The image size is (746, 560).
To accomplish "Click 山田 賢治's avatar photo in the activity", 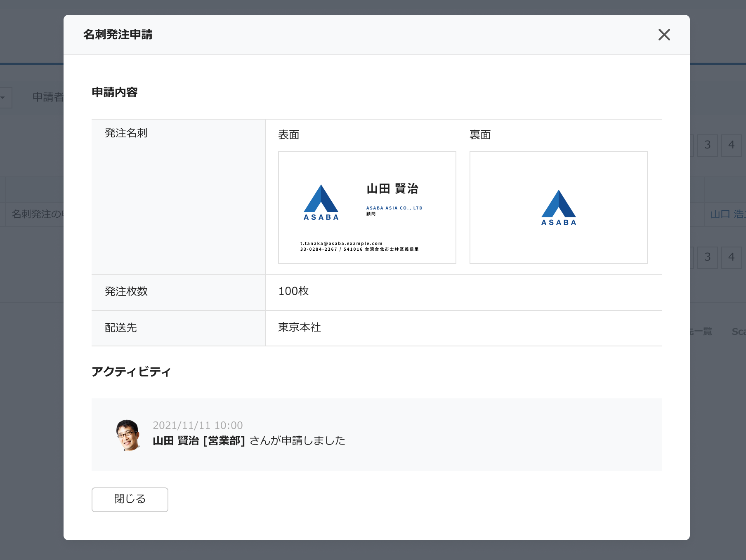I will coord(128,435).
